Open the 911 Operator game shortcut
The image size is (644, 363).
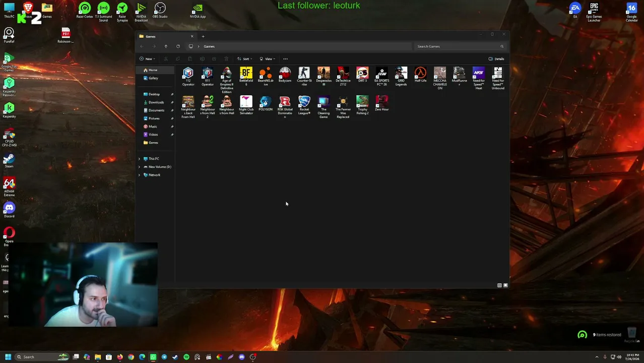click(x=207, y=77)
